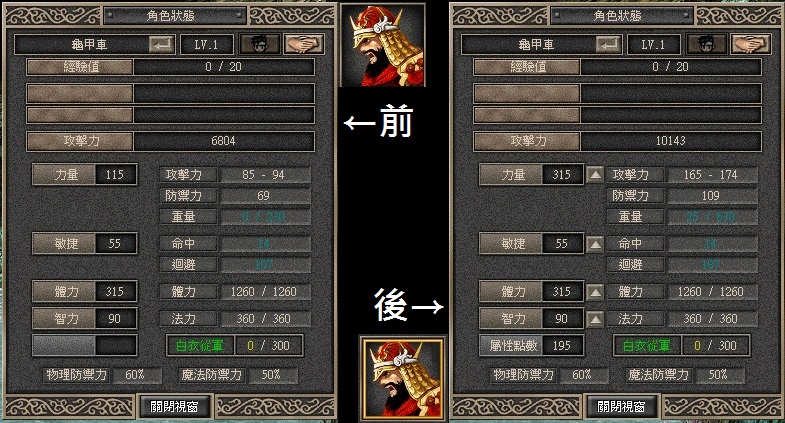Click 關閉視窗 button in right panel
This screenshot has height=423, width=785.
tap(621, 406)
